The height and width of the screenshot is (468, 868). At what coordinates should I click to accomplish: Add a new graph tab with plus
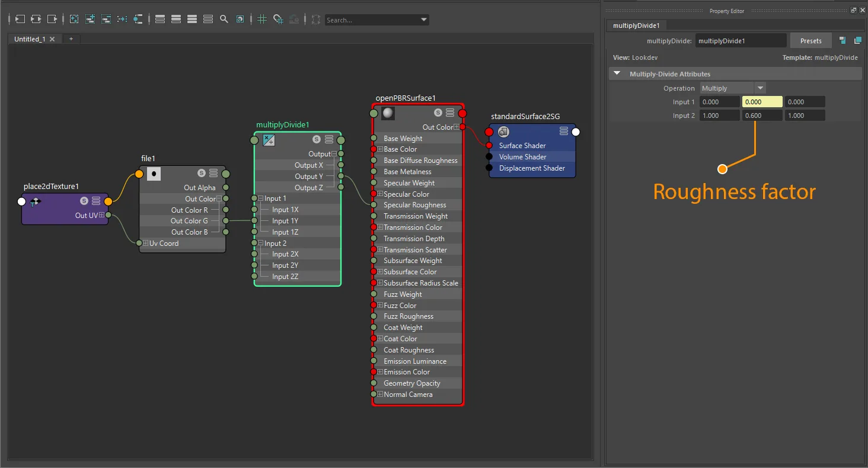(x=71, y=39)
